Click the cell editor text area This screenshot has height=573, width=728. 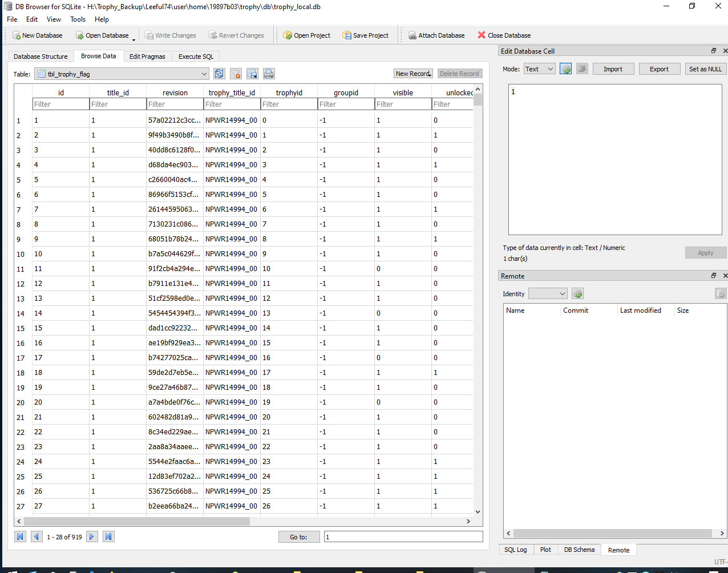615,159
